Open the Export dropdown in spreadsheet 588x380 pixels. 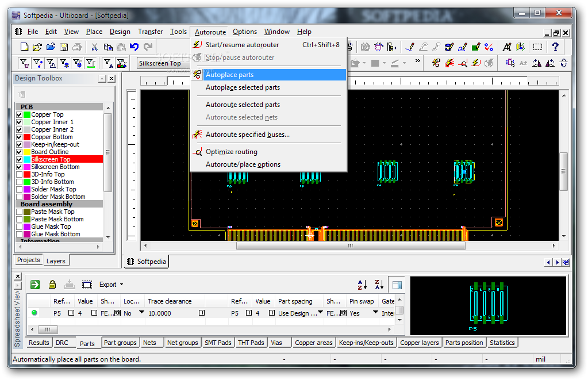(111, 285)
